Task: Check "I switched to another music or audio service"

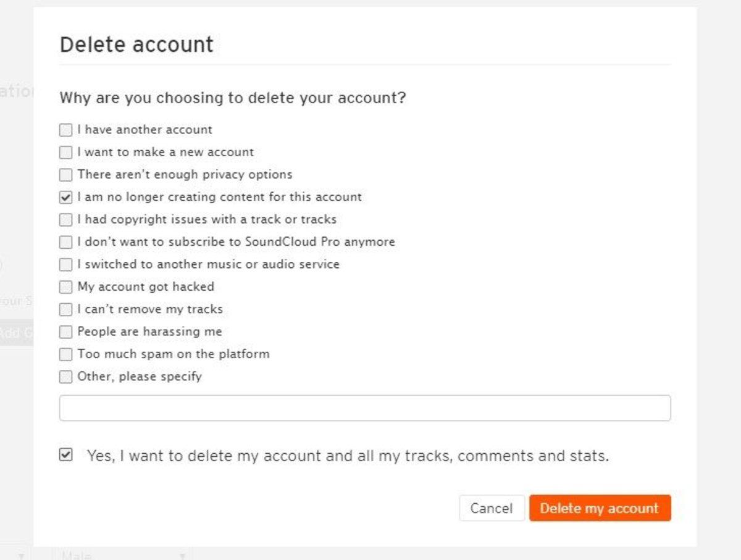Action: (x=65, y=264)
